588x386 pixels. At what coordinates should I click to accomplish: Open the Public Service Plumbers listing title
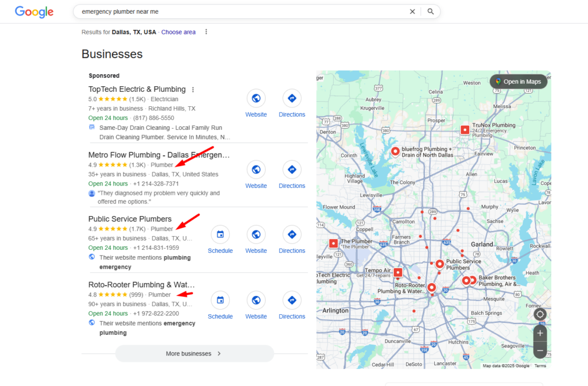pos(130,219)
